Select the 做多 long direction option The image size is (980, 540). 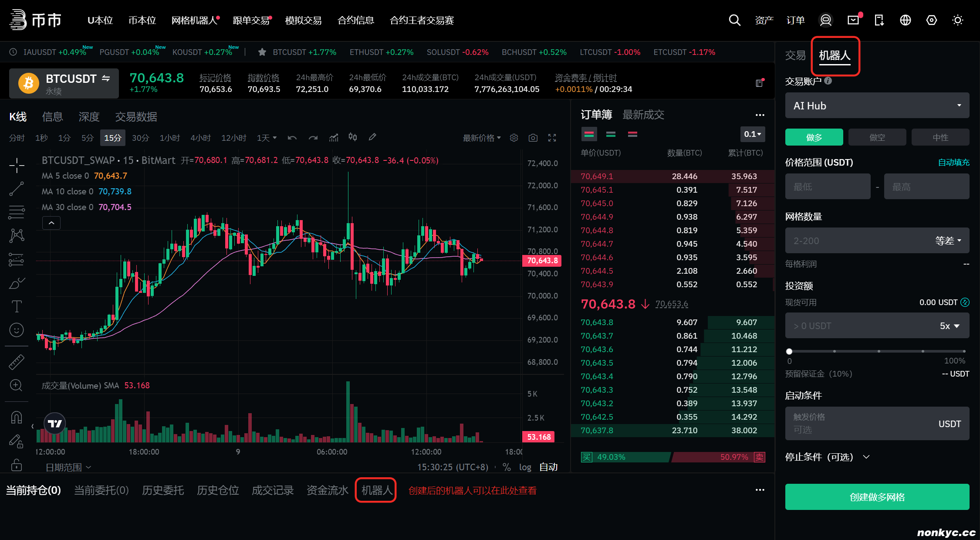point(814,137)
